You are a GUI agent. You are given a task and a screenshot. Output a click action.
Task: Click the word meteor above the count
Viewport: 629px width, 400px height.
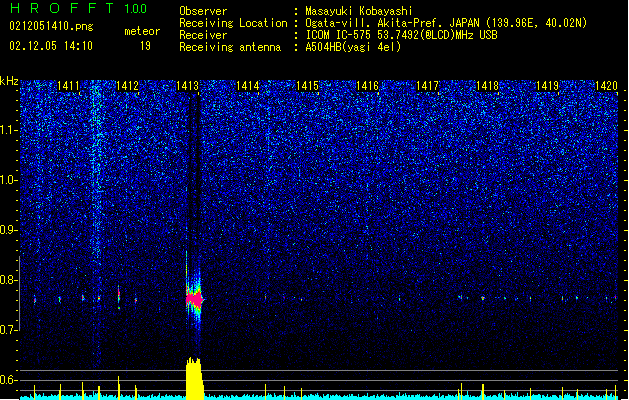pyautogui.click(x=142, y=31)
